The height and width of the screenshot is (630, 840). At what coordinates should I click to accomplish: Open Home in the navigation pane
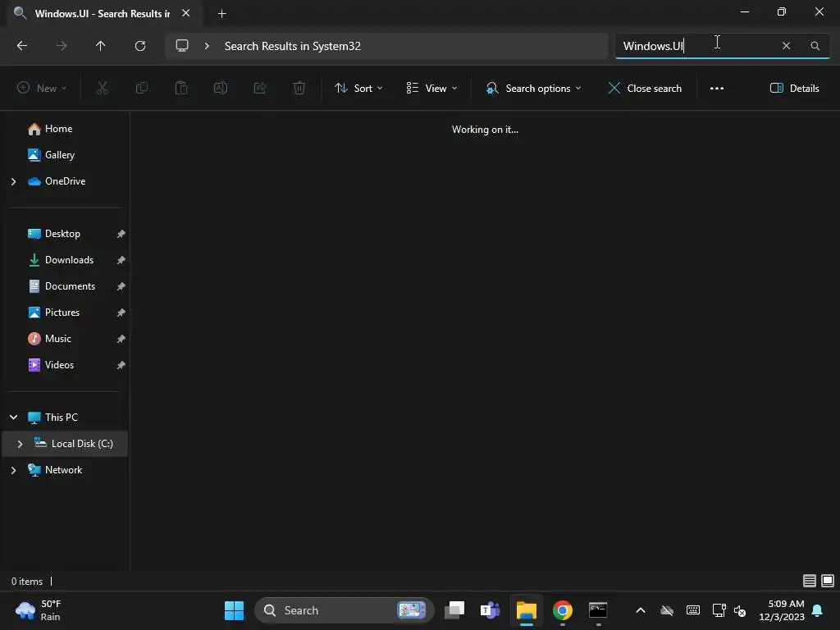tap(59, 129)
